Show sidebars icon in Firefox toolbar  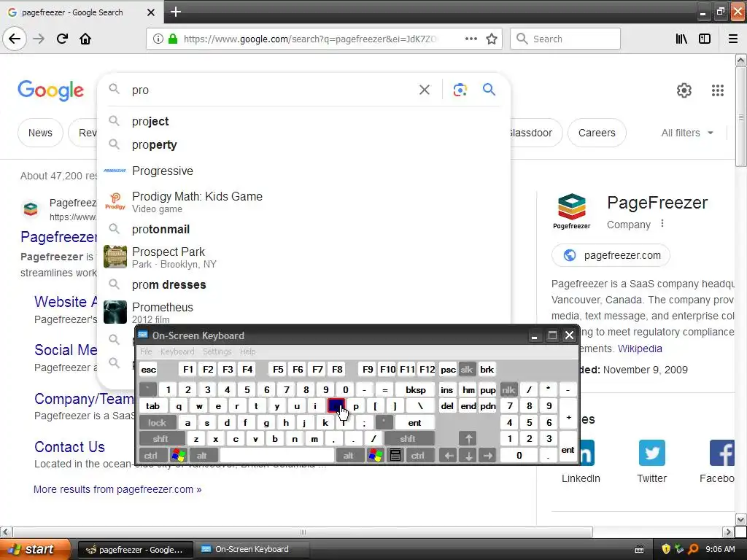point(705,39)
